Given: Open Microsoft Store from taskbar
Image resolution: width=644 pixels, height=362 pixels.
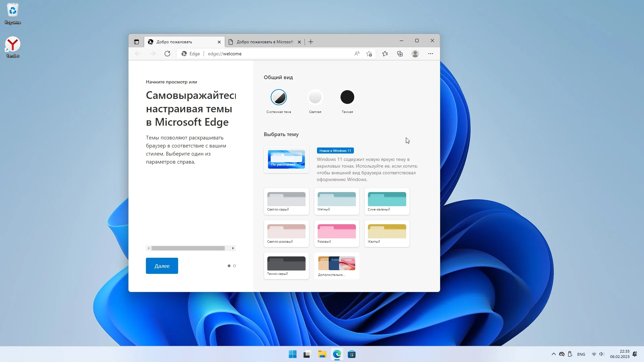Looking at the screenshot, I should coord(352,354).
